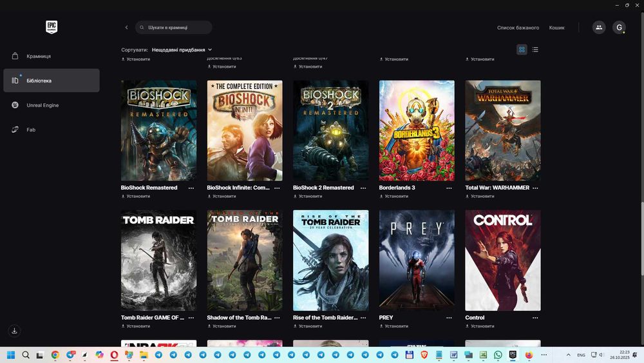The image size is (644, 363).
Task: Open Brave browser from taskbar
Action: [424, 355]
